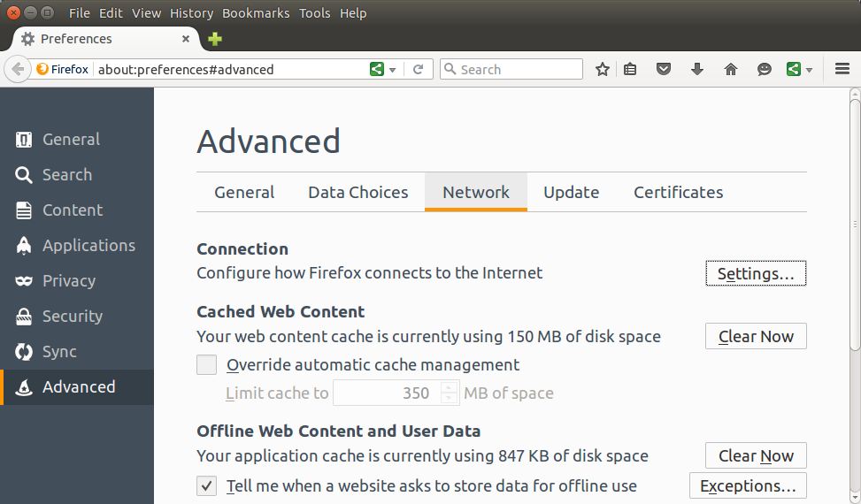Click the toolbar green share icon
861x504 pixels.
[x=794, y=69]
